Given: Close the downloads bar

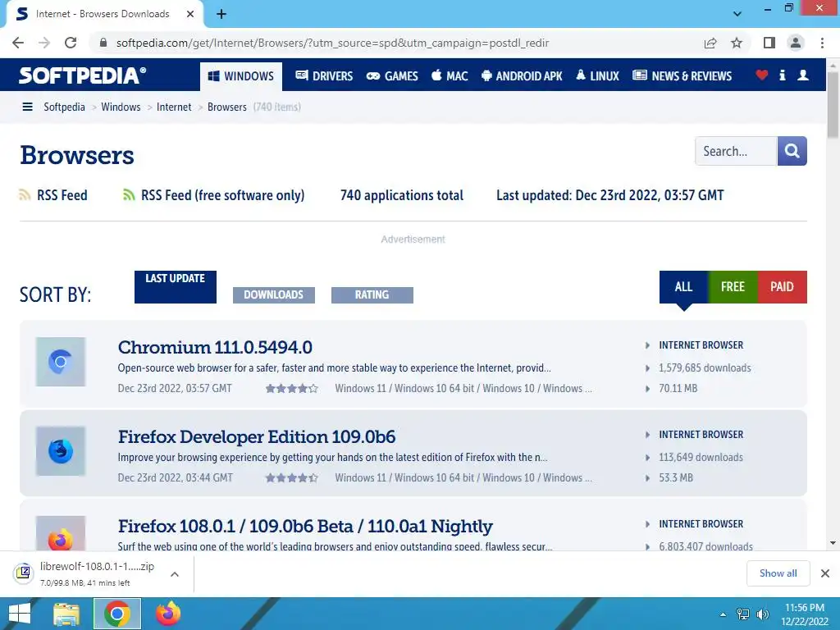Looking at the screenshot, I should coord(825,573).
